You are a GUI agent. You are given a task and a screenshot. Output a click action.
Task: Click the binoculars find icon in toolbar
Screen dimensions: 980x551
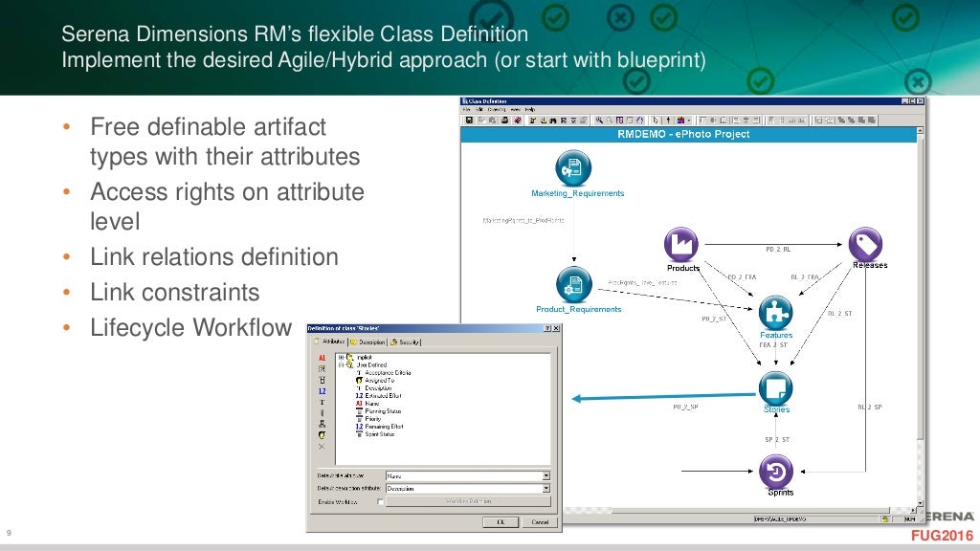(552, 120)
